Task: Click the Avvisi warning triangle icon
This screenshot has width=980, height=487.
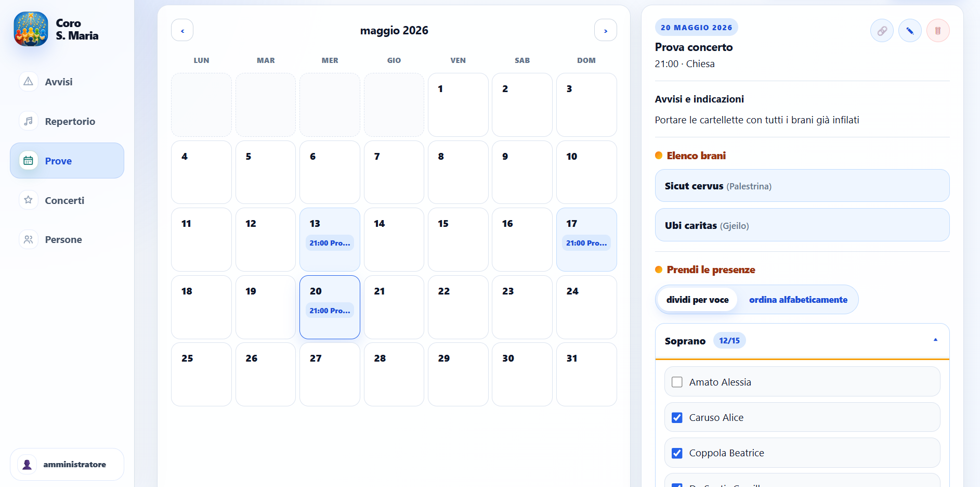Action: coord(29,82)
